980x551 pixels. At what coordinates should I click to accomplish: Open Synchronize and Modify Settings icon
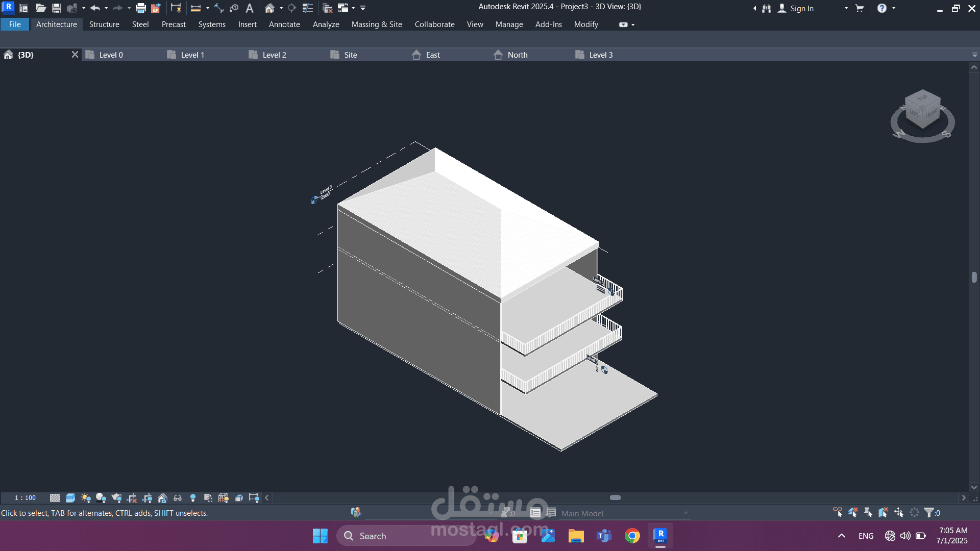pos(72,8)
